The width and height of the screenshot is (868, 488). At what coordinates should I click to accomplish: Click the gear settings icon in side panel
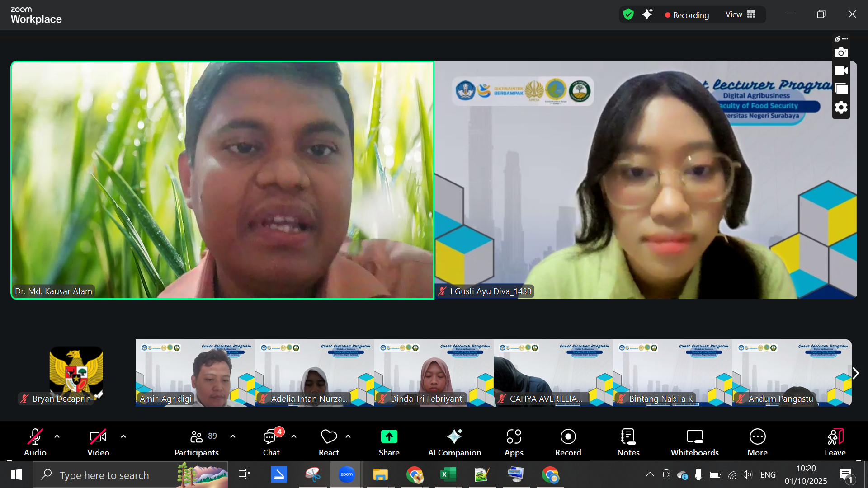pyautogui.click(x=841, y=108)
